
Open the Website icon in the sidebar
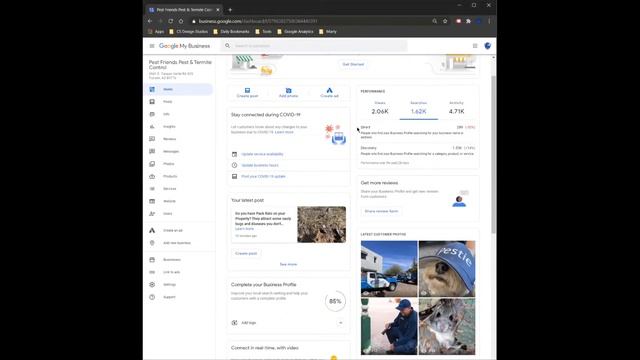pyautogui.click(x=152, y=201)
